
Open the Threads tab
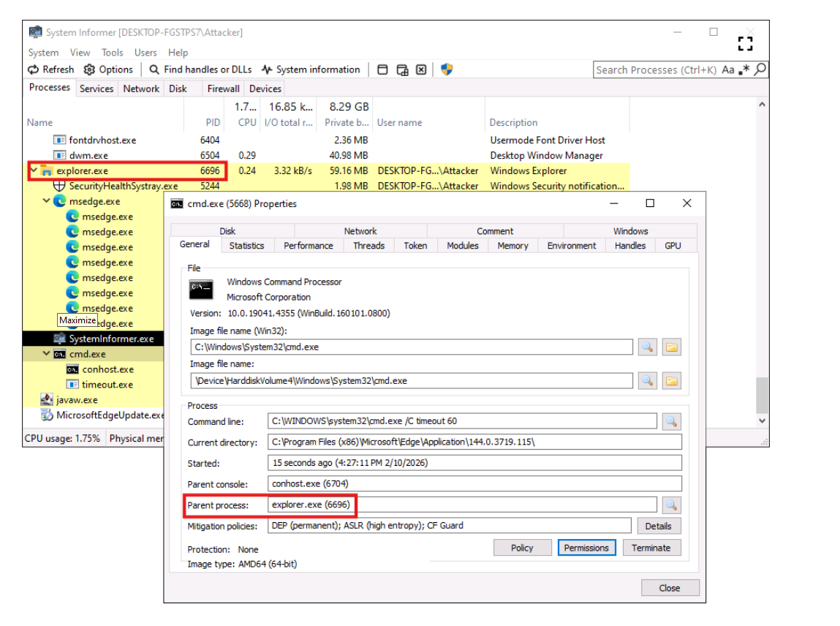tap(368, 246)
